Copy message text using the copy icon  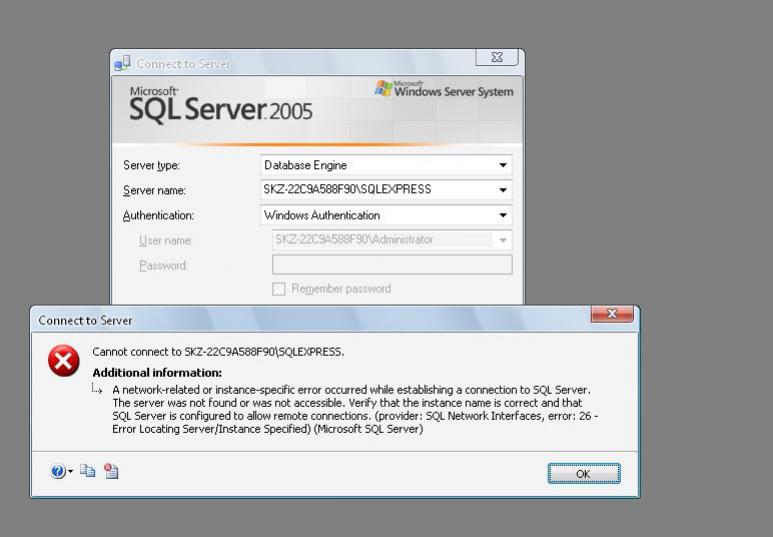(88, 471)
